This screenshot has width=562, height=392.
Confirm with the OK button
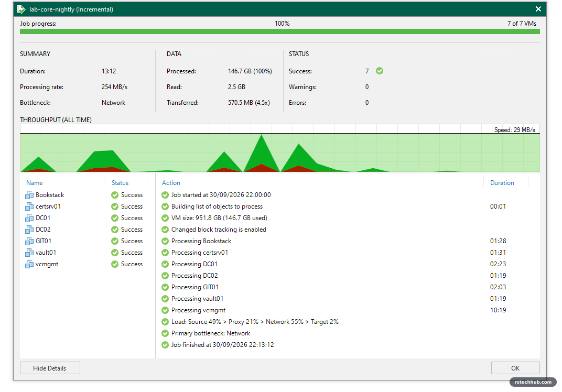(x=515, y=368)
